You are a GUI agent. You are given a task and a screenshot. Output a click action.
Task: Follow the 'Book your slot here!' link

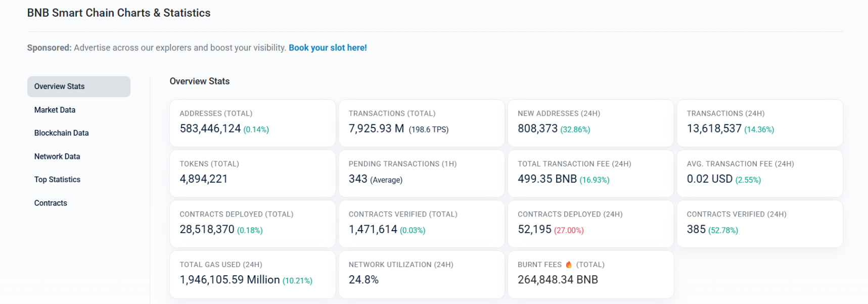328,48
